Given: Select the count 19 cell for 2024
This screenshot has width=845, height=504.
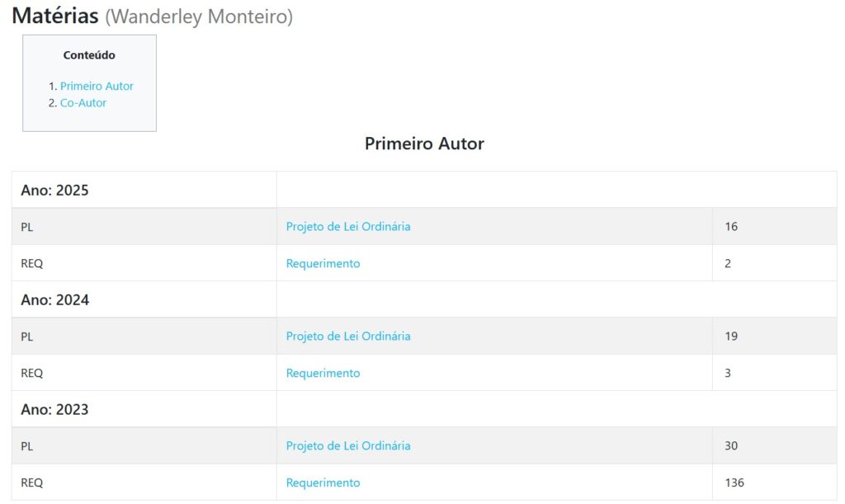Looking at the screenshot, I should (731, 336).
